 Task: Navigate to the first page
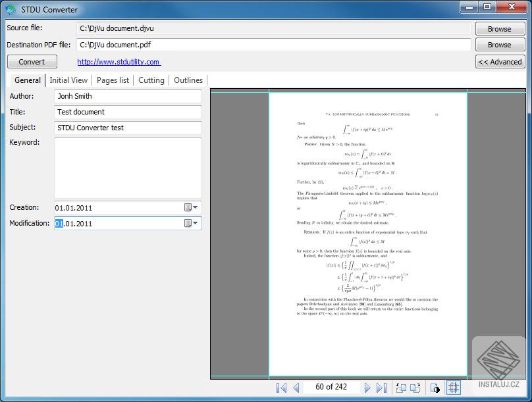pyautogui.click(x=281, y=388)
